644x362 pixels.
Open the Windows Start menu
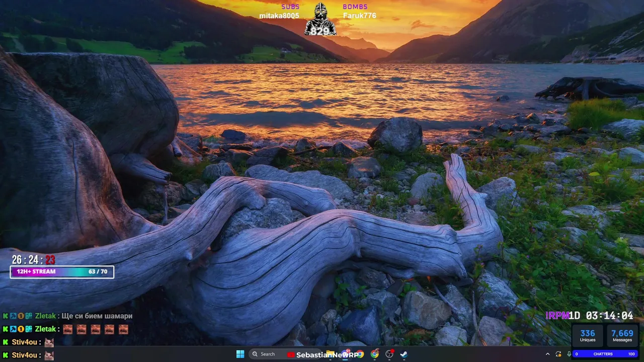(240, 354)
